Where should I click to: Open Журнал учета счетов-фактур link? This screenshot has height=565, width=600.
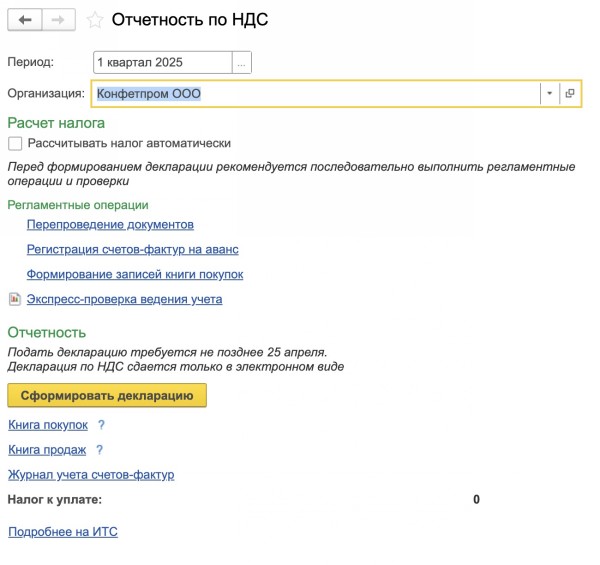point(91,475)
